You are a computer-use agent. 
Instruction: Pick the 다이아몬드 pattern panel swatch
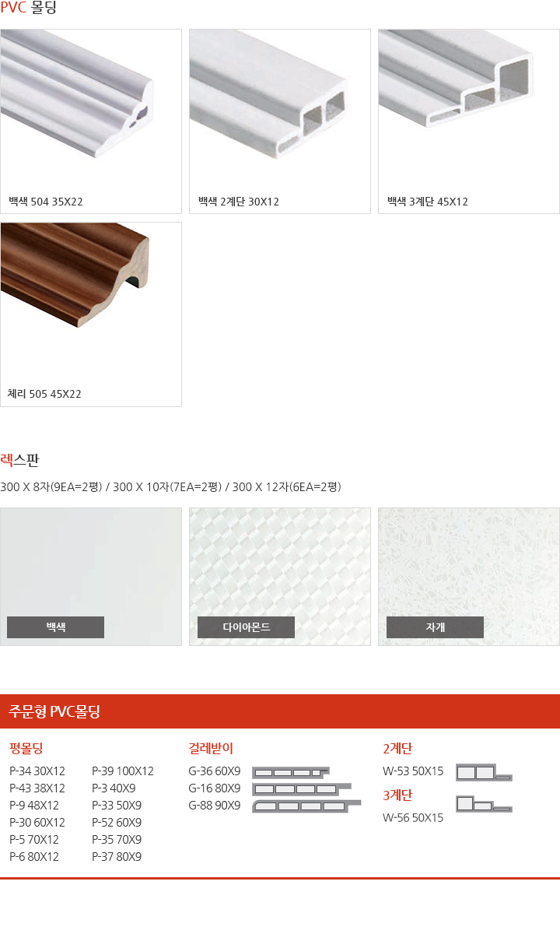pyautogui.click(x=280, y=577)
